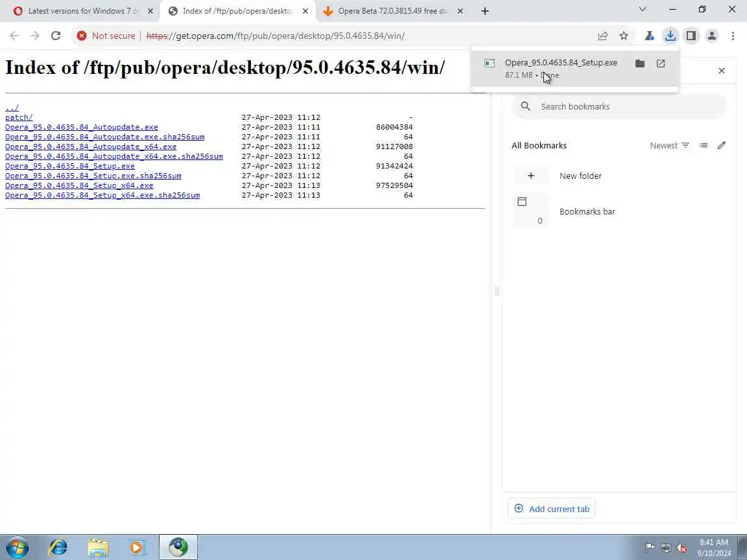Open the Chrome Labs flask icon
Viewport: 747px width, 560px height.
click(649, 36)
